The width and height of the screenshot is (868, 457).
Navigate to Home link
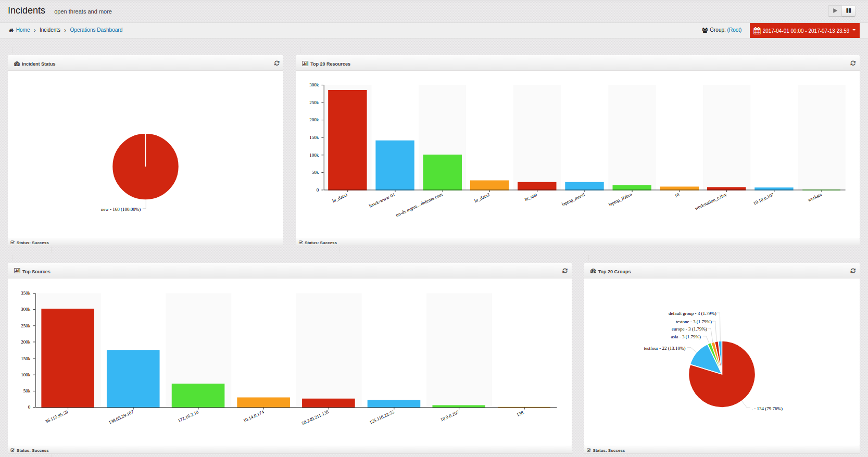23,30
